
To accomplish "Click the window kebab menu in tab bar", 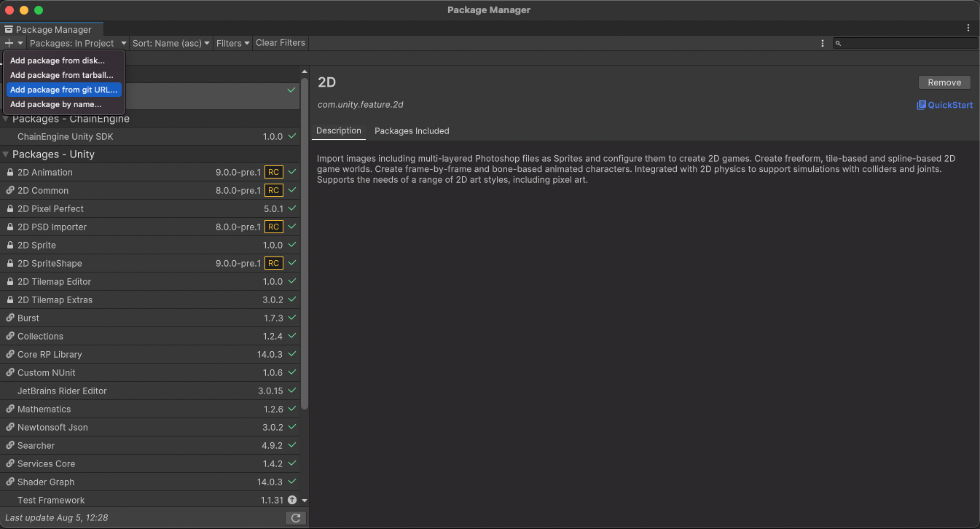I will 968,28.
